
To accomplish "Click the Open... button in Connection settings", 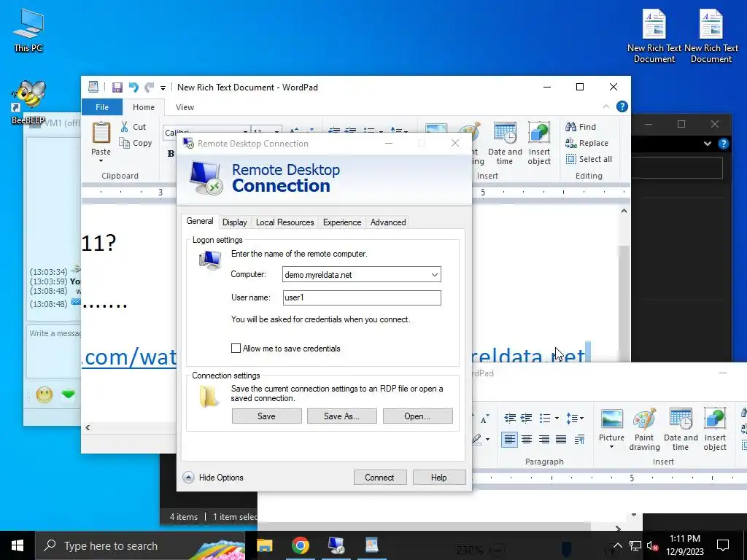I will point(417,416).
